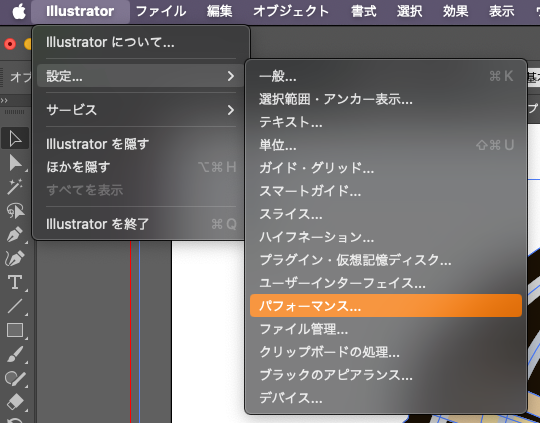Select the Pen tool
540x423 pixels.
15,234
